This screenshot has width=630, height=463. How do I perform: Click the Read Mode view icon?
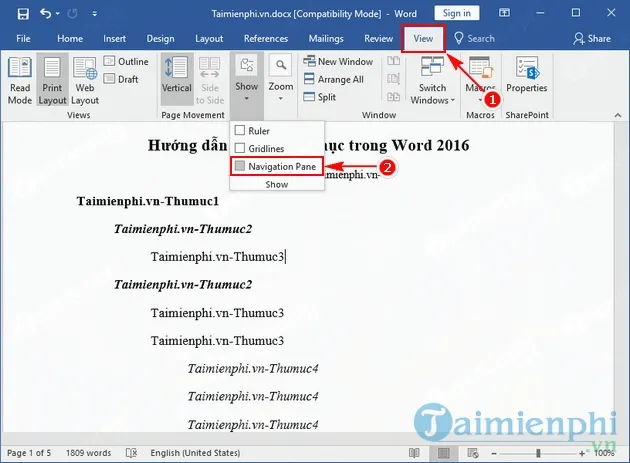point(20,78)
